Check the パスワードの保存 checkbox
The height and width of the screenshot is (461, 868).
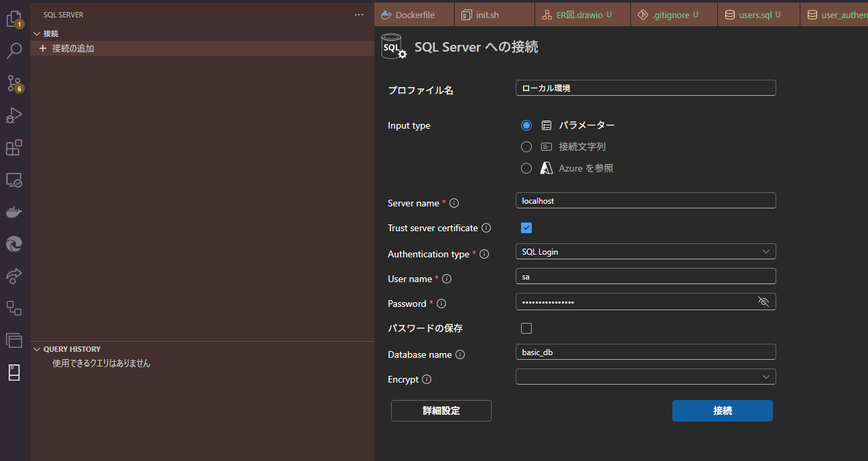[526, 328]
